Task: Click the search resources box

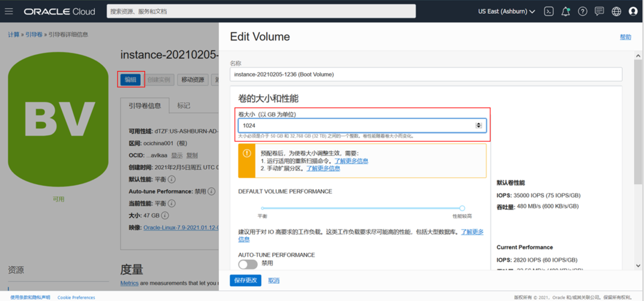Action: click(261, 11)
